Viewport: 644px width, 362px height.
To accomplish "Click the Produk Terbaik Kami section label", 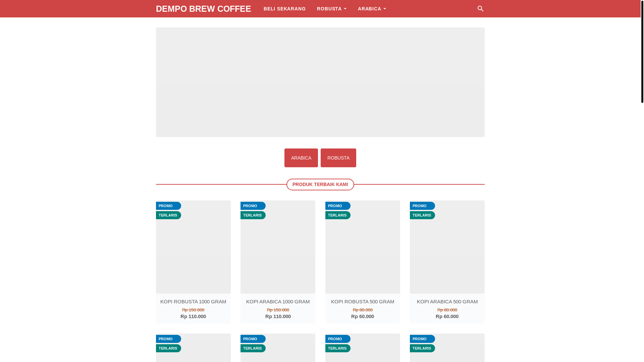I will point(320,184).
